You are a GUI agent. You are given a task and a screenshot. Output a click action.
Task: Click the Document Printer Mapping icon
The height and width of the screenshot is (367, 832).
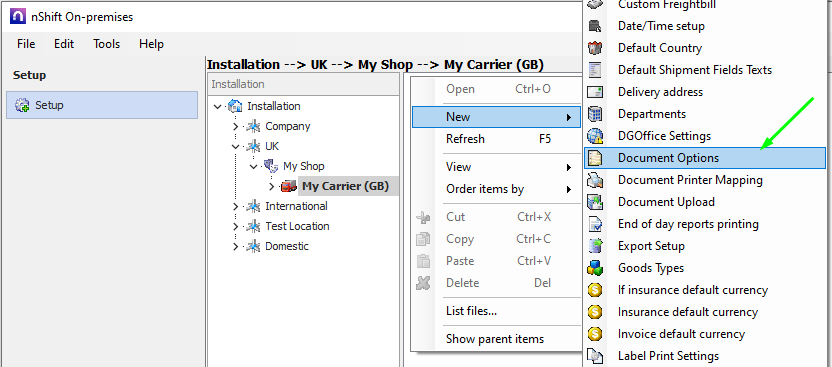tap(595, 180)
